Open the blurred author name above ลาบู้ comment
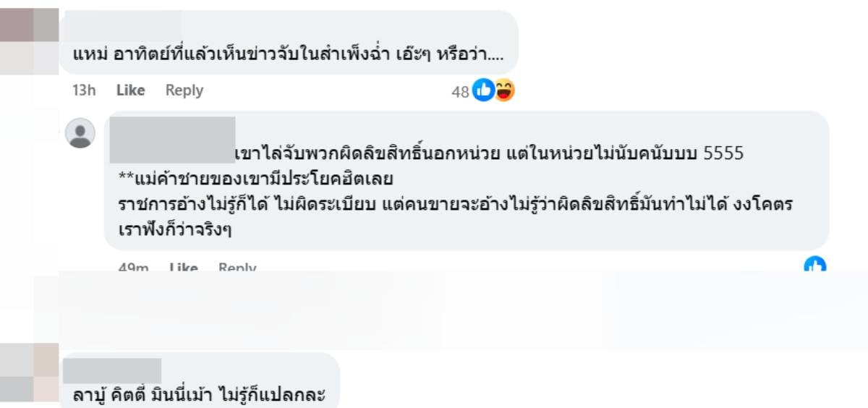 [111, 370]
